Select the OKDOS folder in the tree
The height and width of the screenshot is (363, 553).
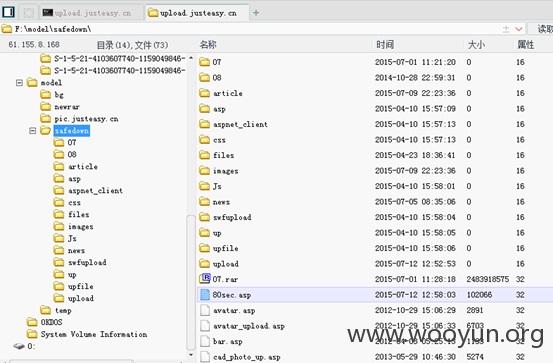pos(44,322)
